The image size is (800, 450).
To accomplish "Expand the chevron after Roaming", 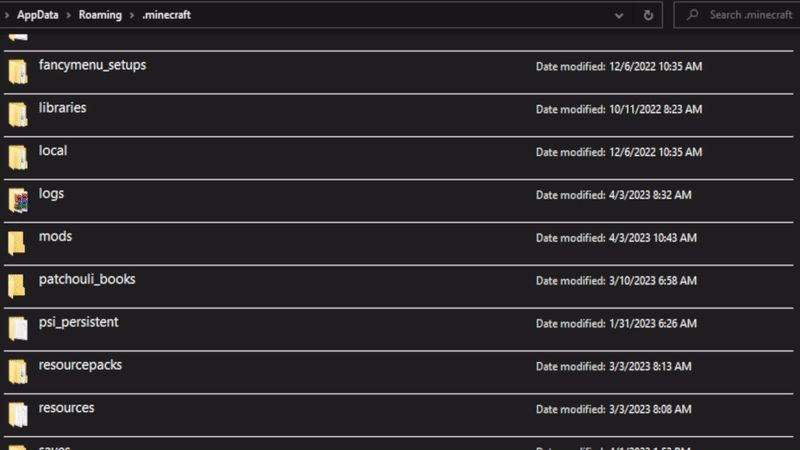I will (132, 15).
